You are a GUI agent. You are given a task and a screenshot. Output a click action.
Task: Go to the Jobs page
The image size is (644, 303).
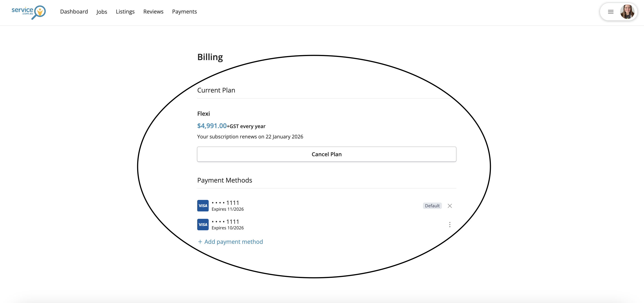tap(101, 12)
